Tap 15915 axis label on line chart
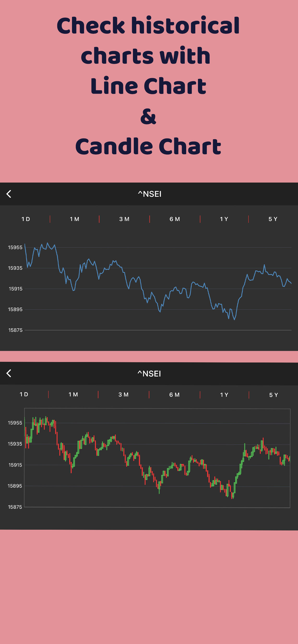Viewport: 298px width, 644px height. point(16,289)
